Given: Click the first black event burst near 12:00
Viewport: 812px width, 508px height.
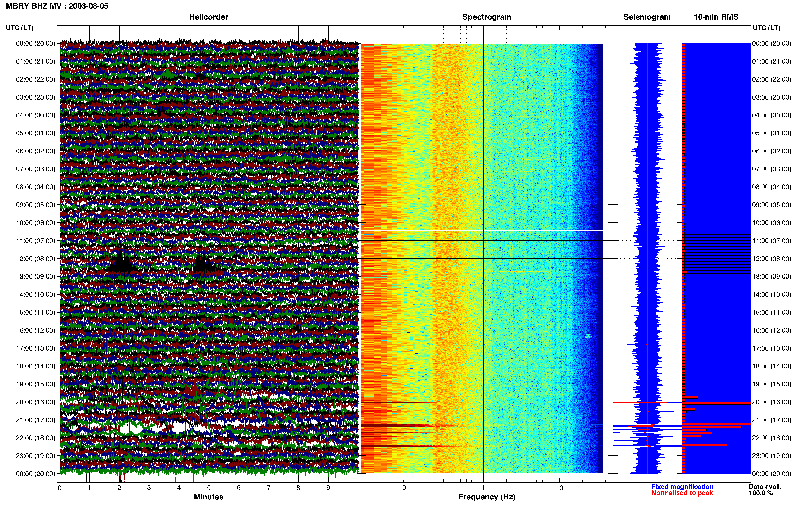Looking at the screenshot, I should [x=122, y=262].
